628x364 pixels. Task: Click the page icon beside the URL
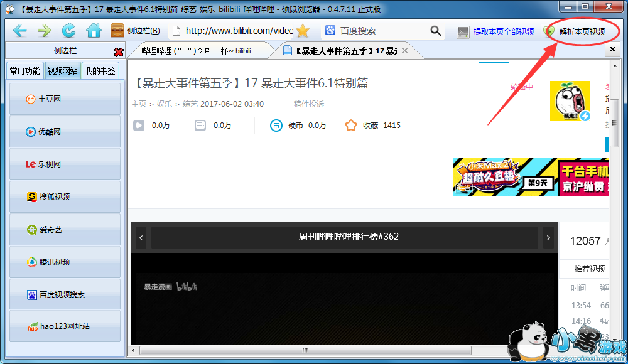(176, 31)
